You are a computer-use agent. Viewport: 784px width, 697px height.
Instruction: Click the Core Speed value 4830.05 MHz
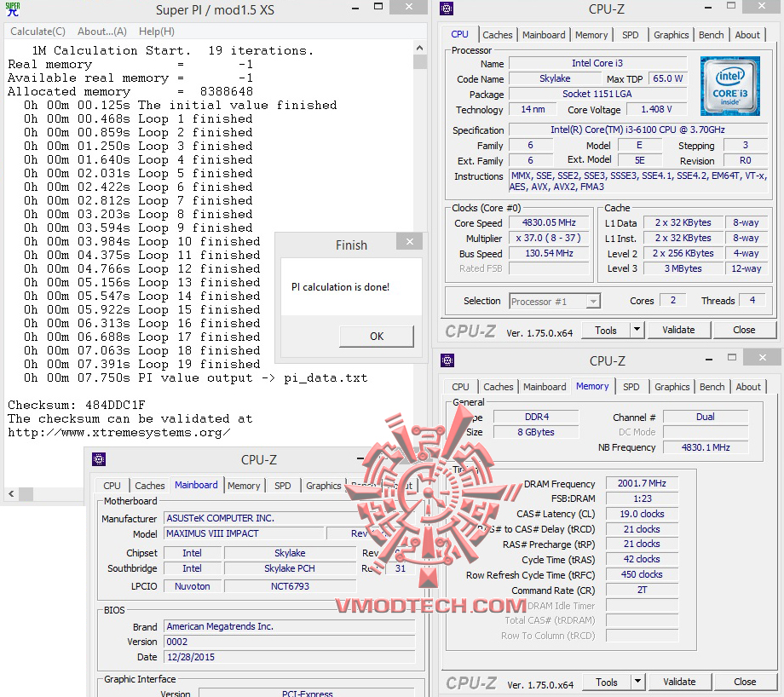(549, 223)
